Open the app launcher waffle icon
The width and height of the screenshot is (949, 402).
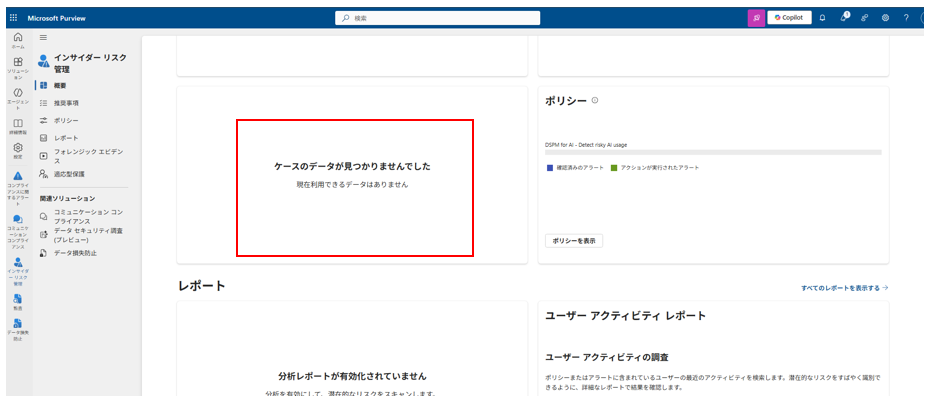point(13,18)
